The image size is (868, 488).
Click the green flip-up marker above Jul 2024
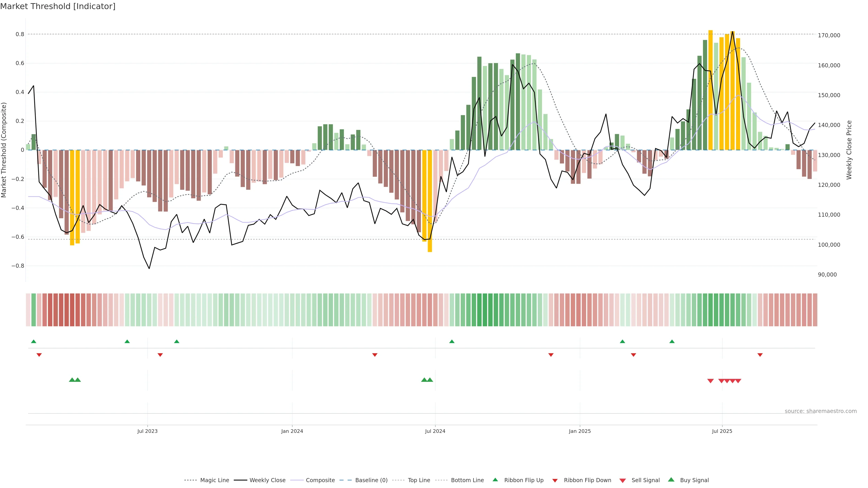click(452, 342)
